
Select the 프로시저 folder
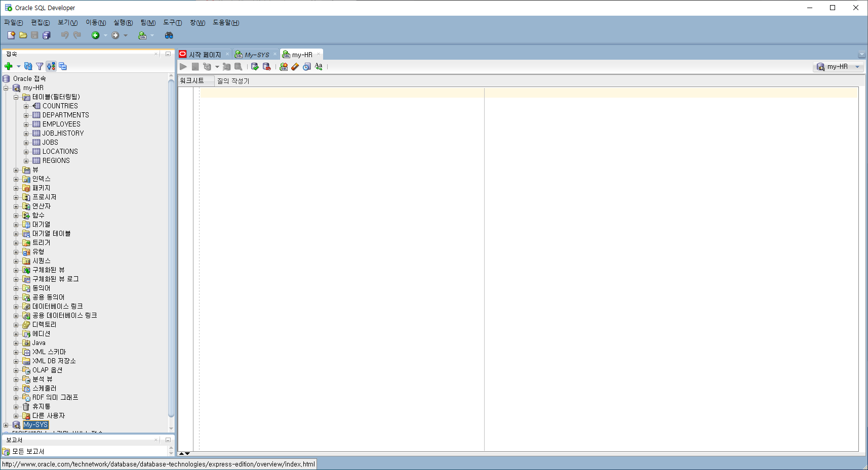(45, 197)
